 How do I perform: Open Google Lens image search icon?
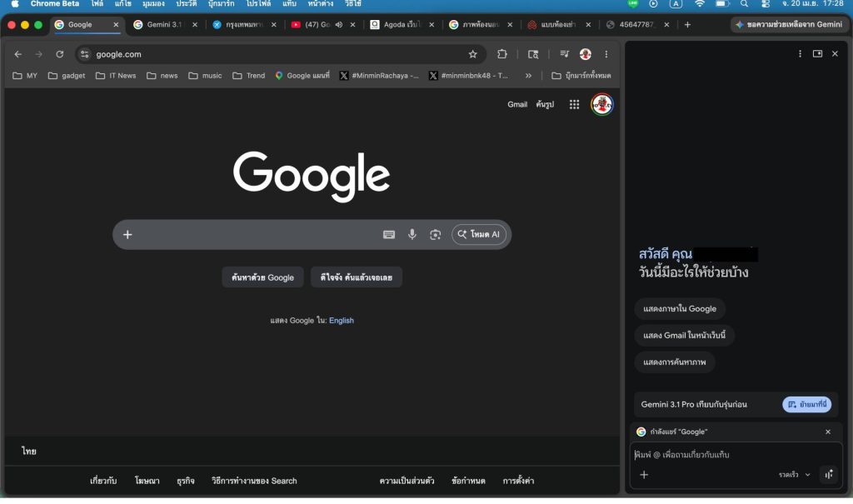435,235
